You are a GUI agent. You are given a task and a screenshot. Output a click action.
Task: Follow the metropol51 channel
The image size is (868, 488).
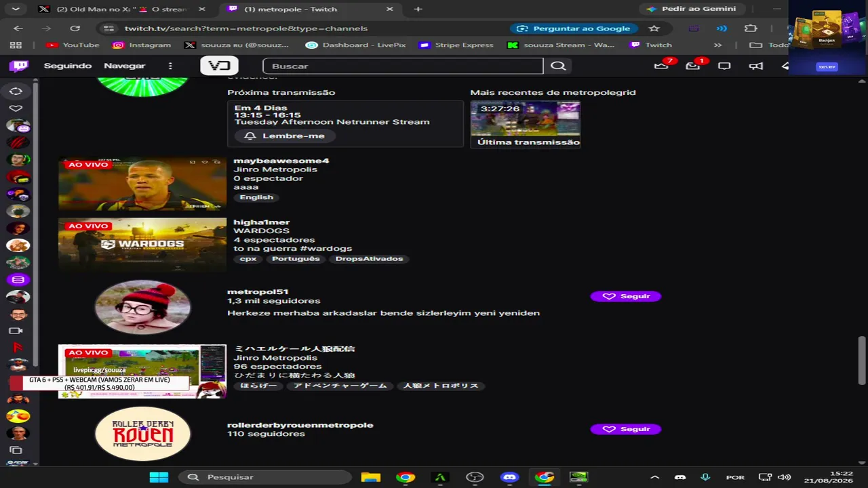[x=625, y=296]
